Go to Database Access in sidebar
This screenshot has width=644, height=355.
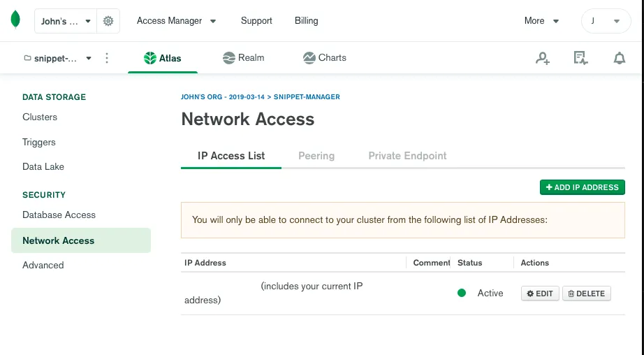click(59, 215)
